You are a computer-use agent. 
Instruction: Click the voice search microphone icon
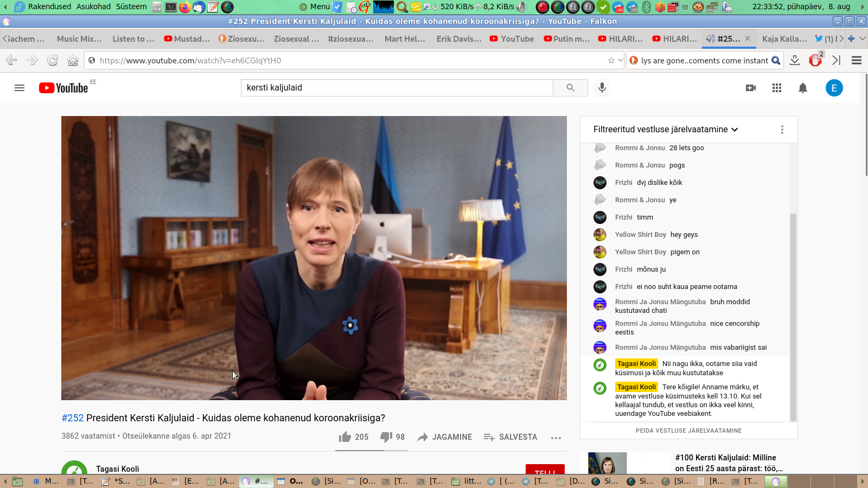tap(602, 88)
